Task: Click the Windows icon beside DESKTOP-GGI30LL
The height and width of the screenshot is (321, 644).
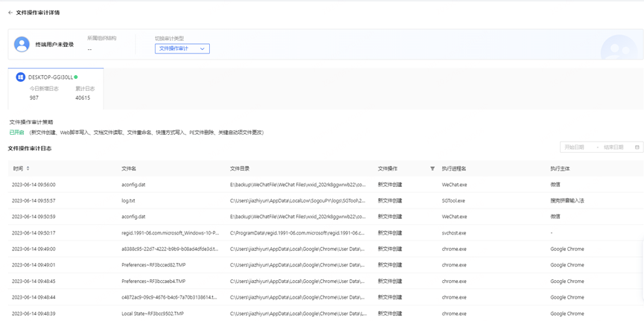Action: [x=21, y=77]
